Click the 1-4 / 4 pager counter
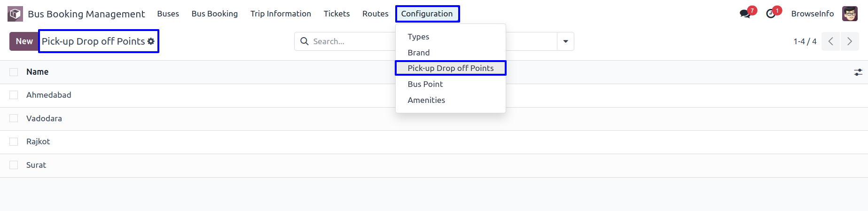868x211 pixels. tap(805, 41)
